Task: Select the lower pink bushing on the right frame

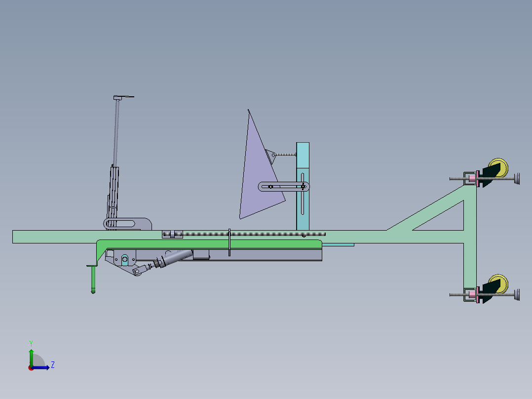Action: click(x=472, y=294)
